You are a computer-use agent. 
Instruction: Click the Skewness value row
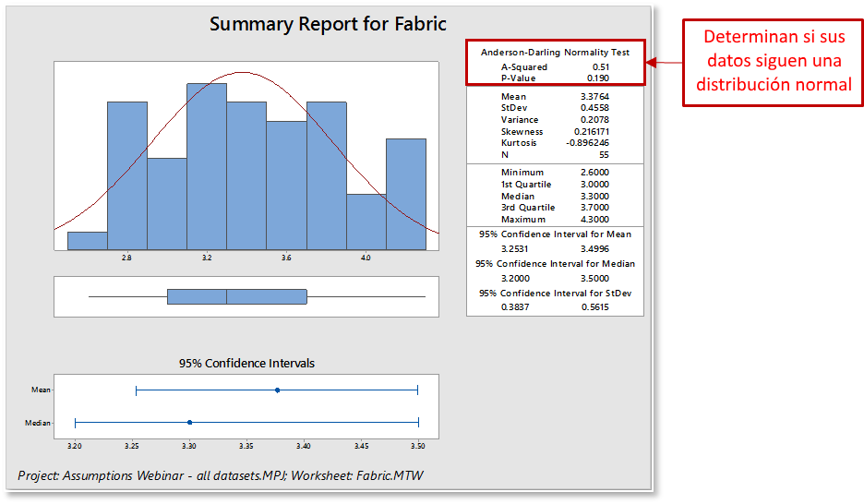click(555, 132)
